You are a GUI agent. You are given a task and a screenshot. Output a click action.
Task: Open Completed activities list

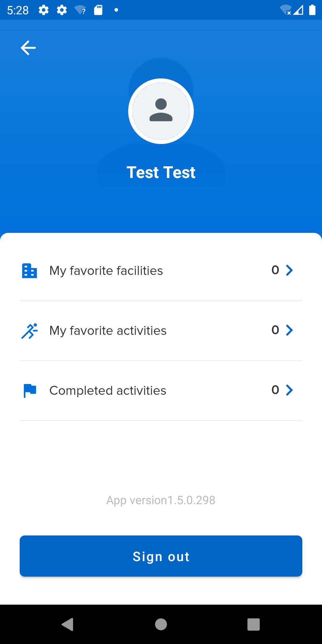pyautogui.click(x=161, y=391)
